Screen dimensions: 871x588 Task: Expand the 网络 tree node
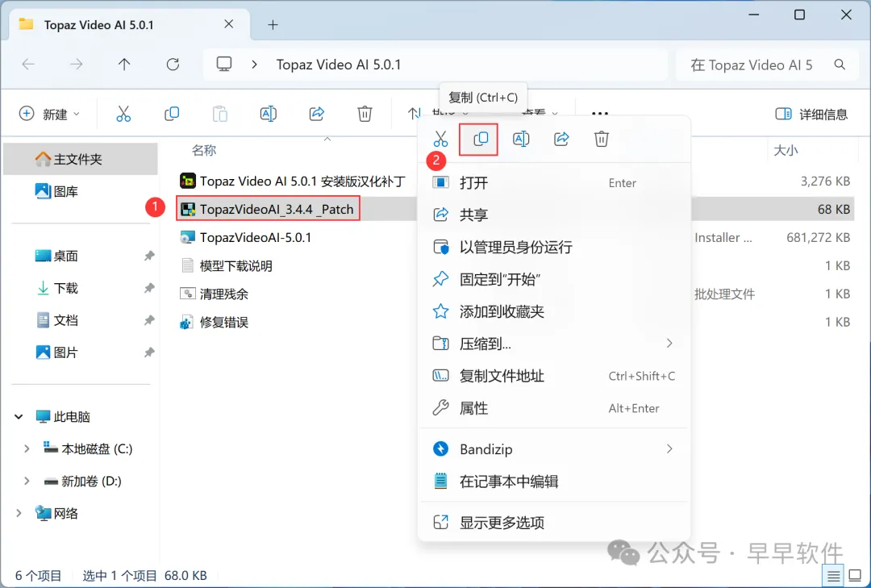click(19, 513)
